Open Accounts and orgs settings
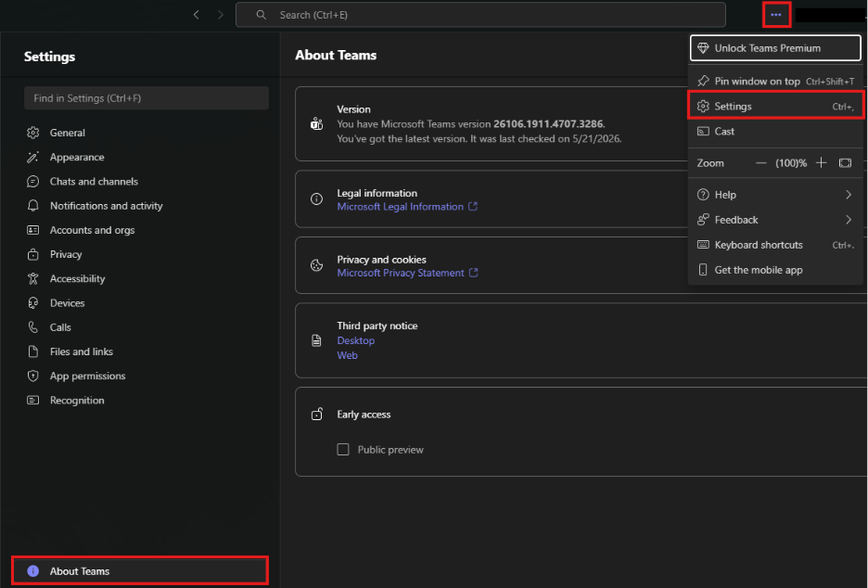Screen dimensions: 868x588 tap(147, 230)
